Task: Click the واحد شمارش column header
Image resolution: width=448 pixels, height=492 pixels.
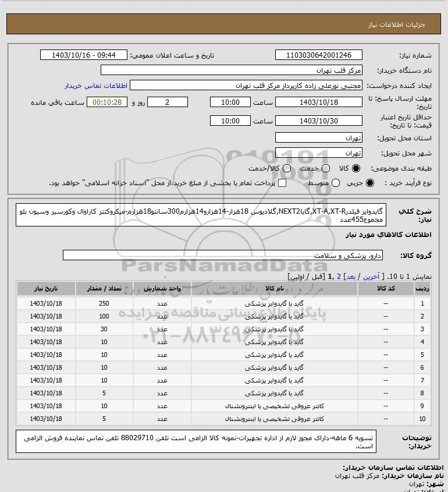Action: [162, 288]
